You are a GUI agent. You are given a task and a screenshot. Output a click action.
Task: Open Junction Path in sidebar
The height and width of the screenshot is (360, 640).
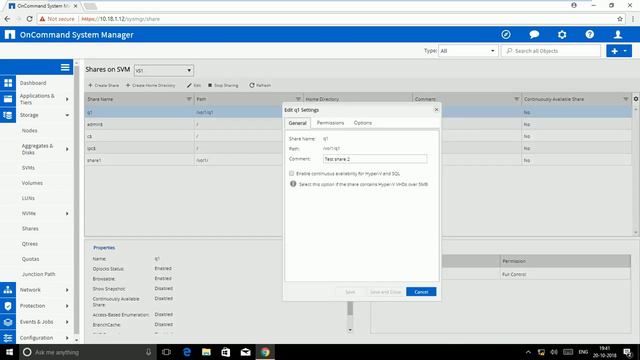(x=38, y=274)
